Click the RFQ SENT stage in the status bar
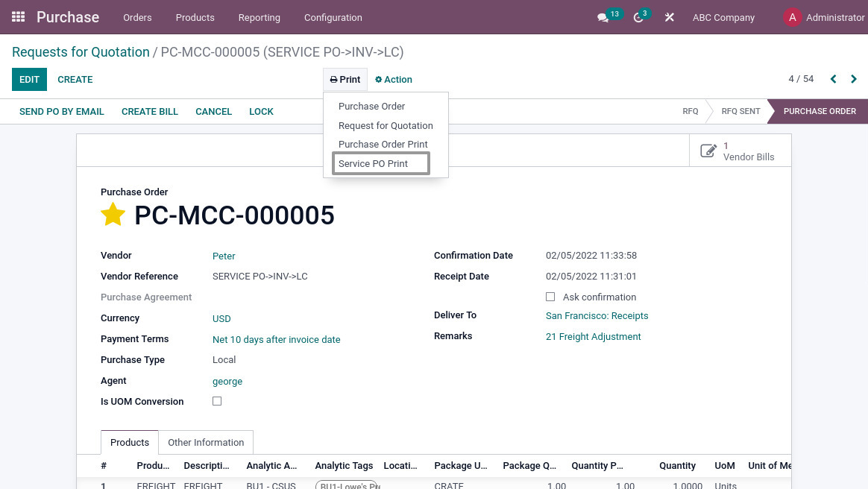Image resolution: width=868 pixels, height=489 pixels. click(x=740, y=111)
